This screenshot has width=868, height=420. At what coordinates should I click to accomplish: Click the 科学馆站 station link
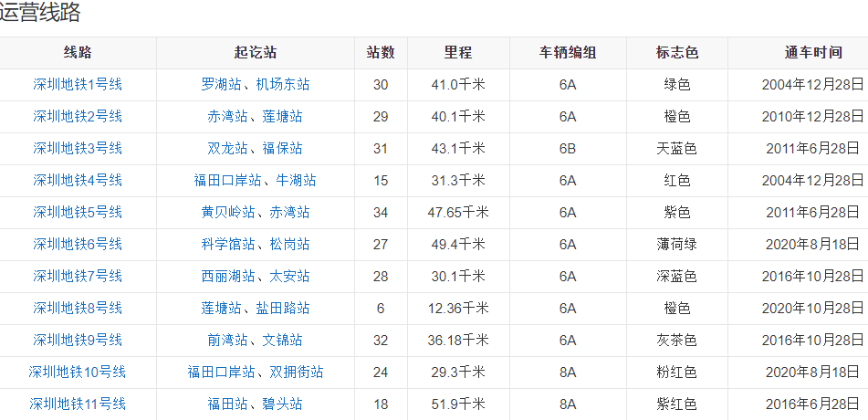228,245
